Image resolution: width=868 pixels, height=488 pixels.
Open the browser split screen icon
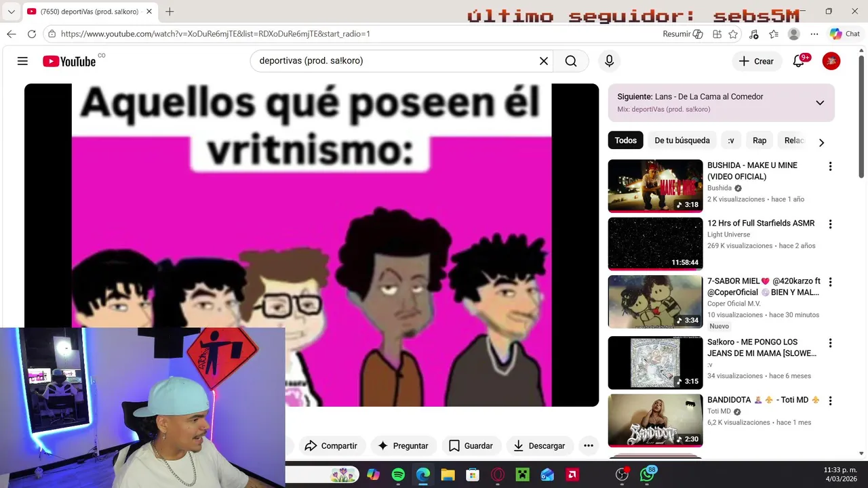(x=717, y=34)
